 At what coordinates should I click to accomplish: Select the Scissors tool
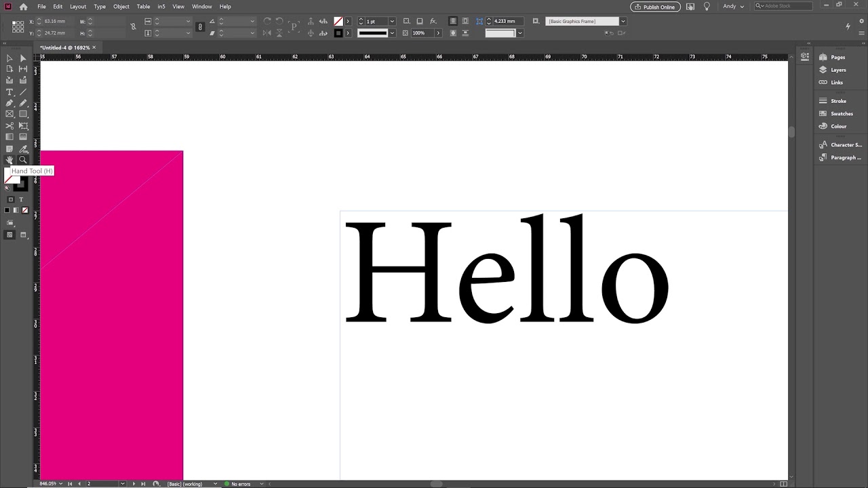tap(9, 126)
